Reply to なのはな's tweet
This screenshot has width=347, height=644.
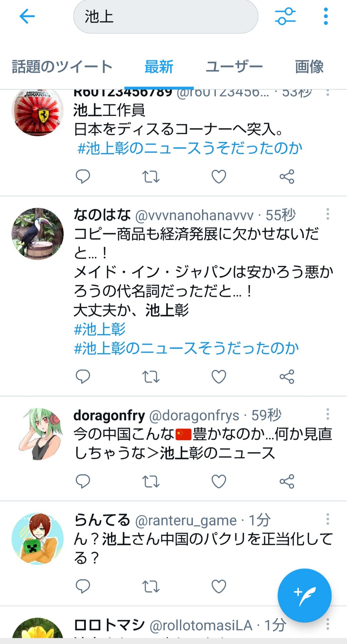(x=83, y=377)
